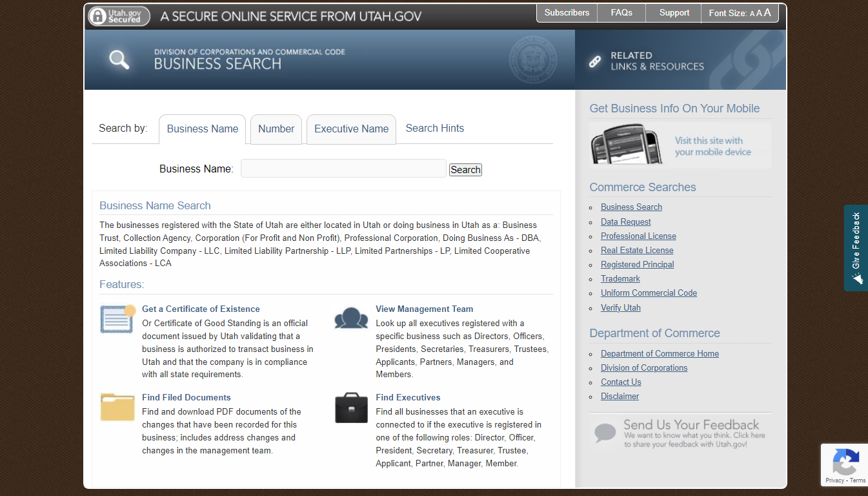Click the Send Us Your Feedback speech bubble
This screenshot has width=868, height=496.
pyautogui.click(x=605, y=433)
